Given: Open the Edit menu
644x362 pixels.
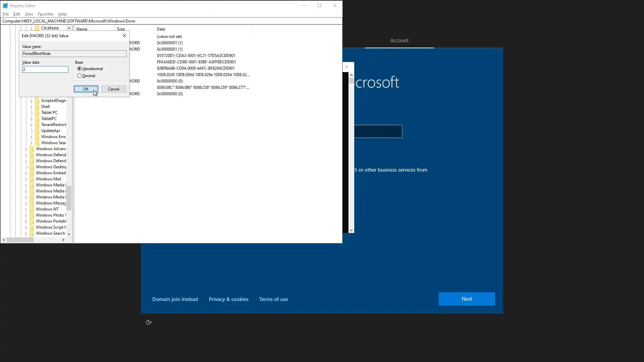Looking at the screenshot, I should click(16, 14).
